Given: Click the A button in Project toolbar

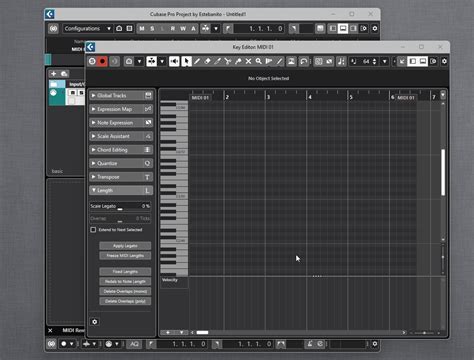Looking at the screenshot, I should (x=193, y=29).
